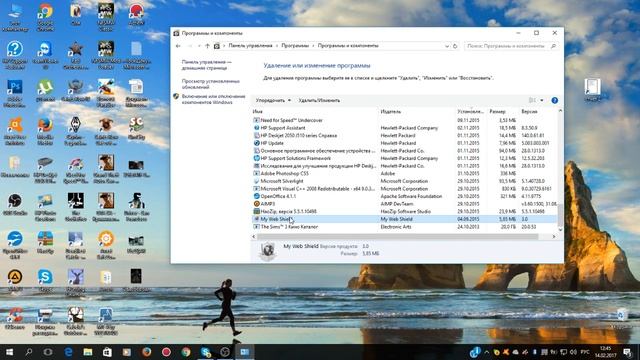The width and height of the screenshot is (640, 360).
Task: Click the taskbar clock showing 12:45
Action: (x=606, y=352)
